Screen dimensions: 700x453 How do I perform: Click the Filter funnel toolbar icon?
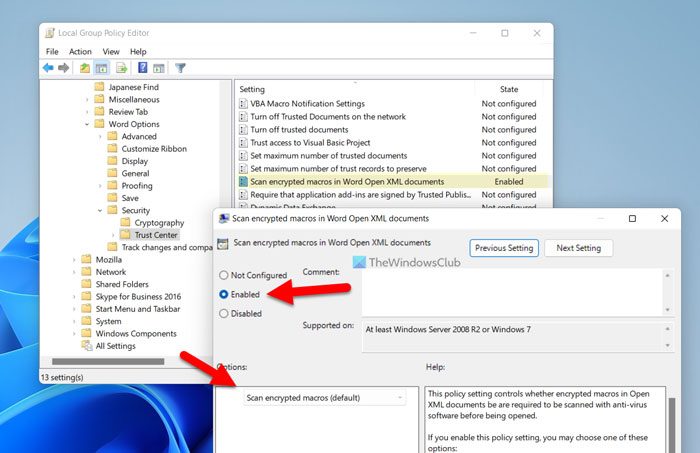180,68
